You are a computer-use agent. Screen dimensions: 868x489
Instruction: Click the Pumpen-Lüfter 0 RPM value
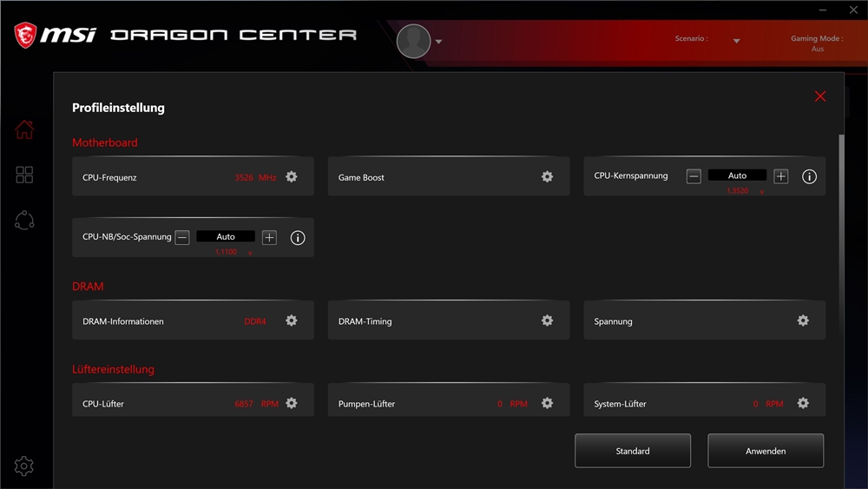coord(512,404)
